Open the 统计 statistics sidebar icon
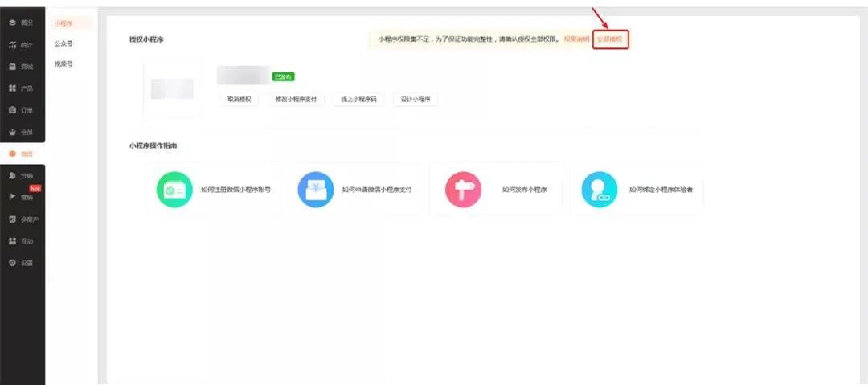This screenshot has height=385, width=868. point(12,45)
